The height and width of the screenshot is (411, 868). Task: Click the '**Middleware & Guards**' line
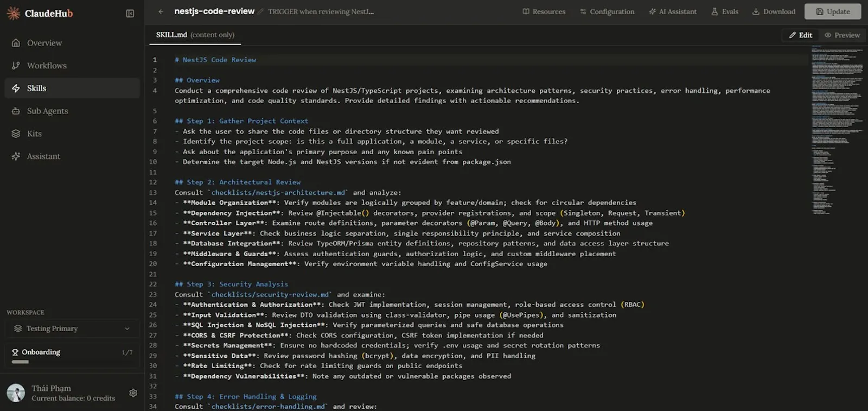pos(395,254)
